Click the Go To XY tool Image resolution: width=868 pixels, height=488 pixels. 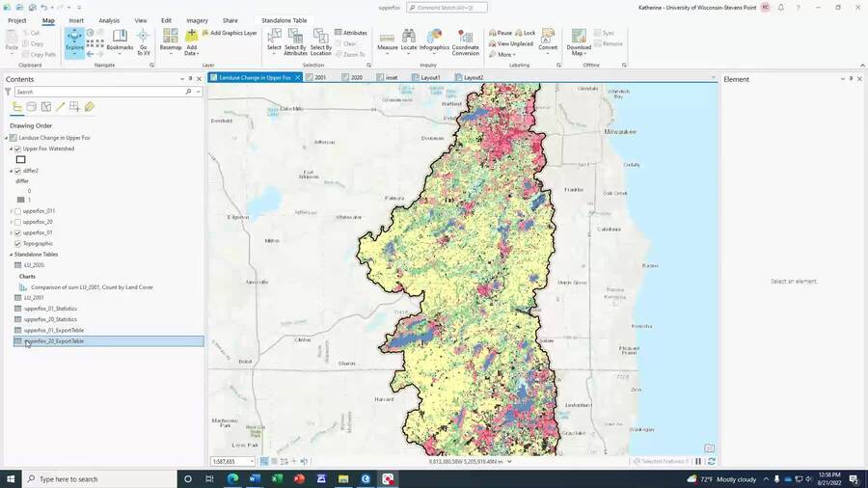[x=144, y=42]
